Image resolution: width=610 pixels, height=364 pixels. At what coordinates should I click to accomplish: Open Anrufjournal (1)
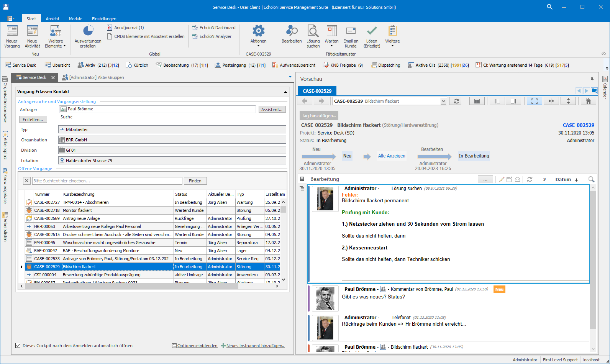(125, 28)
